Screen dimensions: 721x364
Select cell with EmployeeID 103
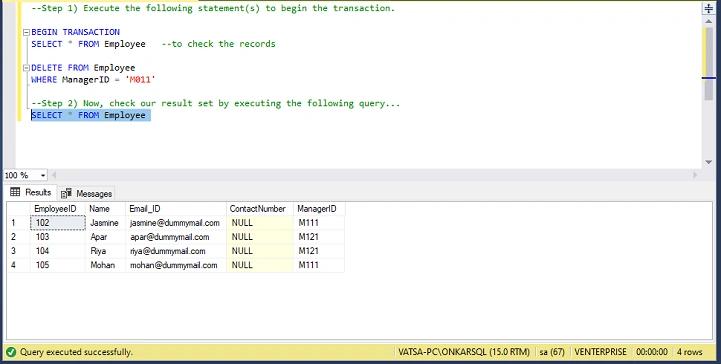(x=57, y=237)
